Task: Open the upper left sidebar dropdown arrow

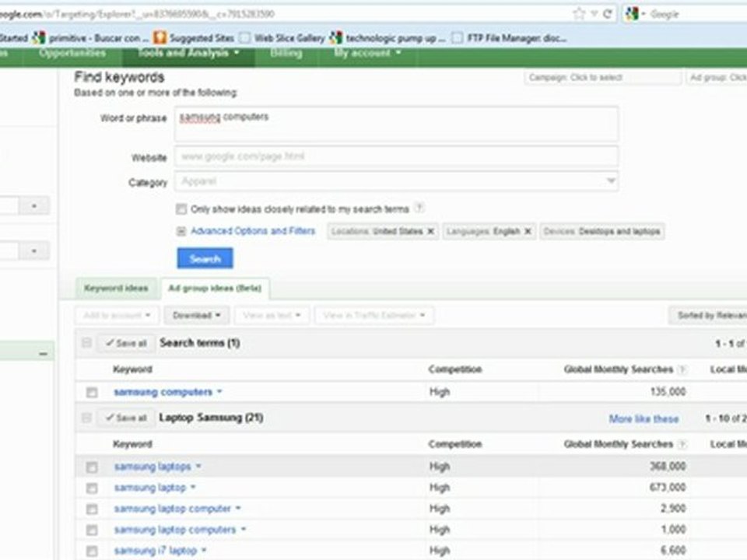Action: pos(33,206)
